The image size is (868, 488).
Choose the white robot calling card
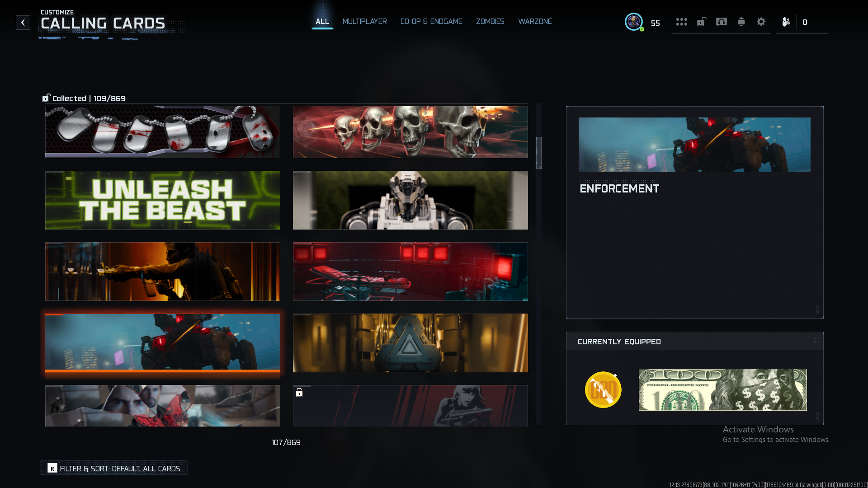(410, 200)
